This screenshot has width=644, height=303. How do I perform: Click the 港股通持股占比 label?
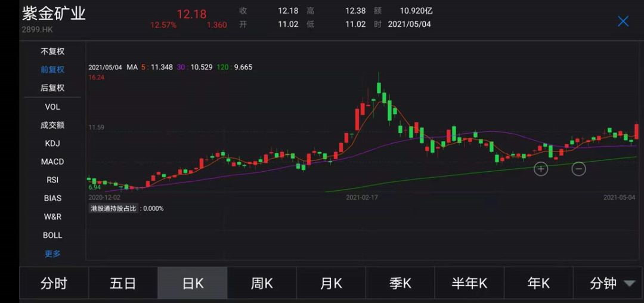coord(113,209)
